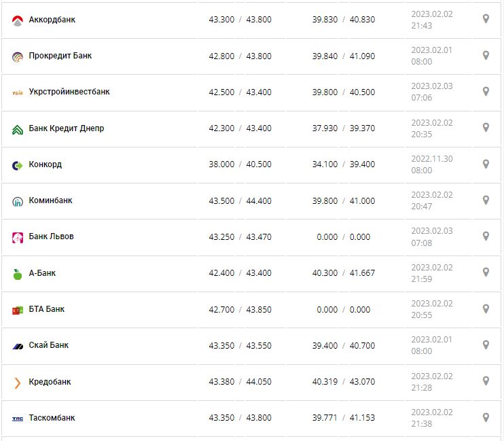Click the map pin for Аккордбанк
The image size is (504, 441).
[486, 19]
